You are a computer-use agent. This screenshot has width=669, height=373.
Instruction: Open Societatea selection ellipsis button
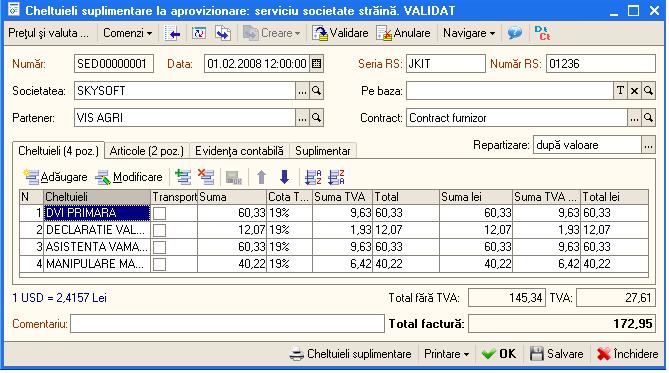(302, 90)
